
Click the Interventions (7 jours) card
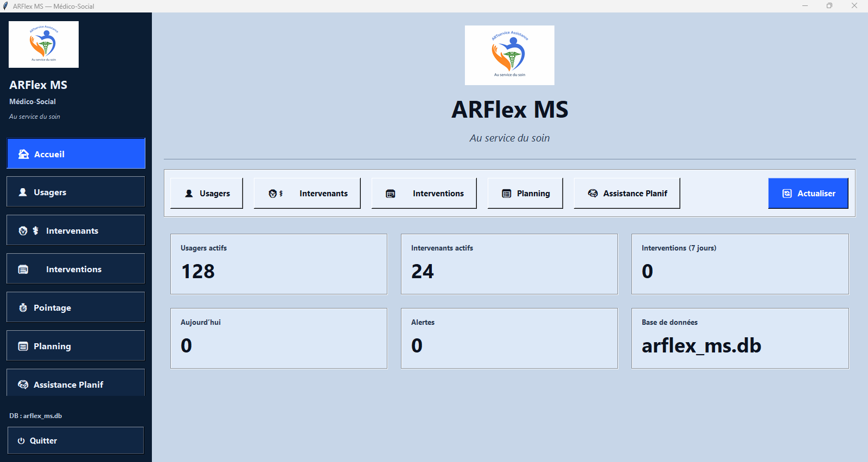tap(740, 264)
